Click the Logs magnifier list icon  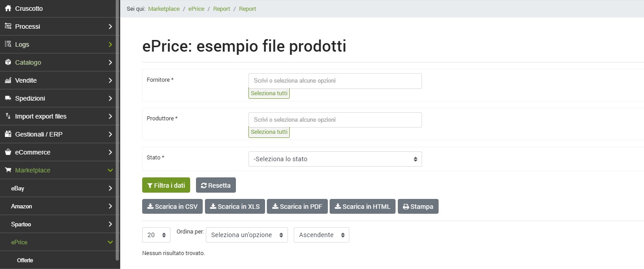[x=8, y=44]
